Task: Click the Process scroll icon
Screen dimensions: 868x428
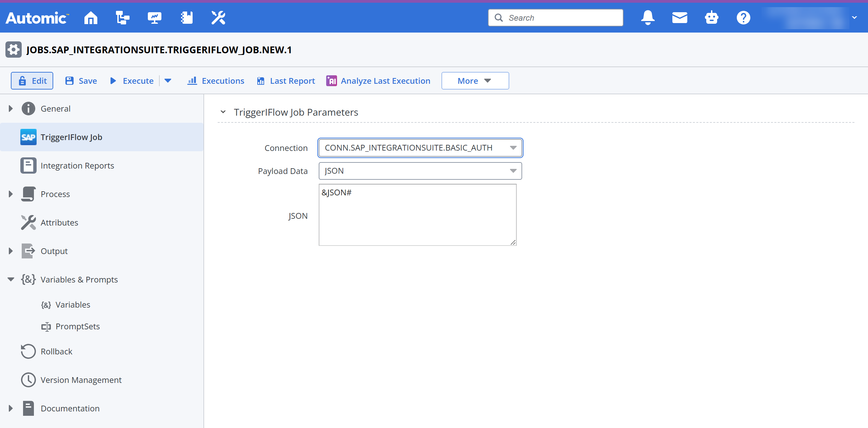Action: pyautogui.click(x=28, y=194)
